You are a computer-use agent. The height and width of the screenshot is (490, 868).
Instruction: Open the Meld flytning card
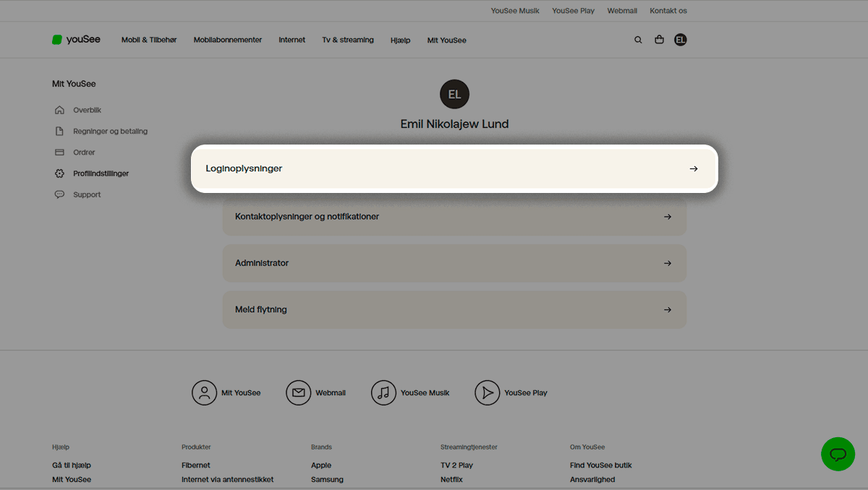454,309
